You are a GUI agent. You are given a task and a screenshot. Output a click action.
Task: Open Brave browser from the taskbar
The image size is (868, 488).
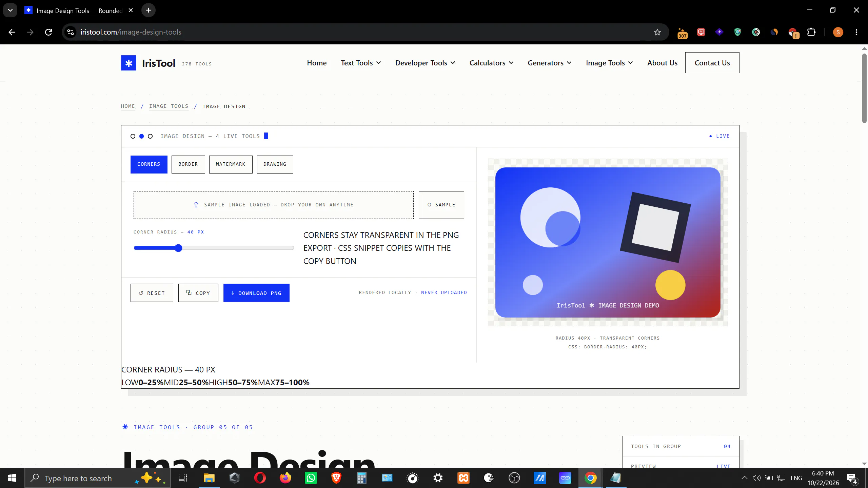[336, 478]
